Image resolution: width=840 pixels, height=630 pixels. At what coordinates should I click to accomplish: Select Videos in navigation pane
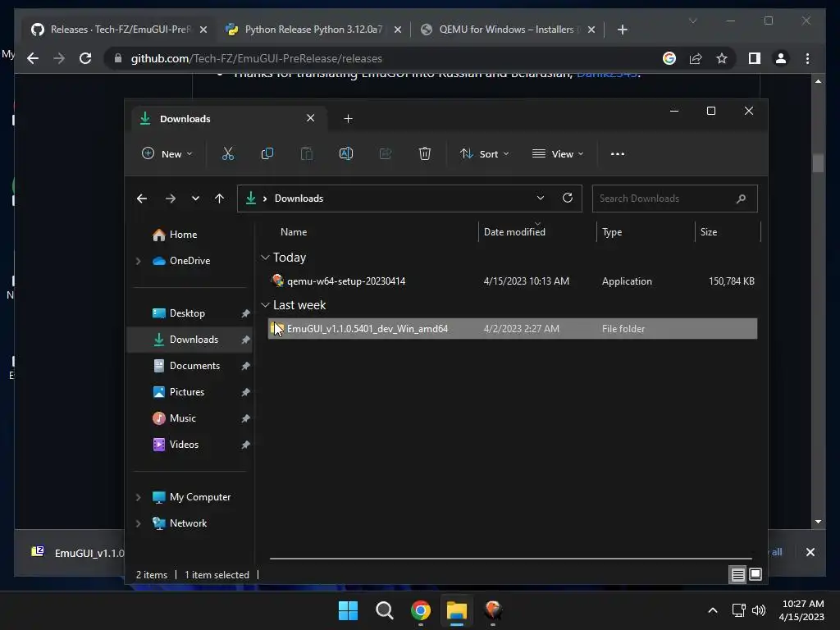tap(189, 445)
